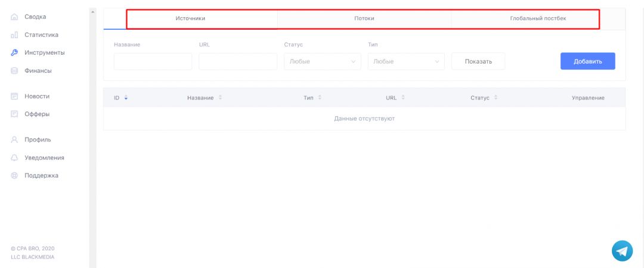Switch to the Потоки tab
Image resolution: width=644 pixels, height=268 pixels.
tap(364, 18)
